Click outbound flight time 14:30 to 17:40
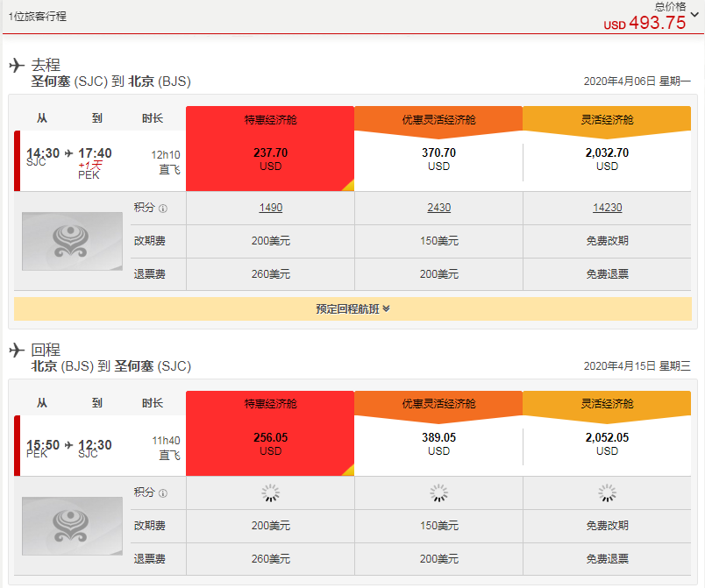 tap(68, 153)
